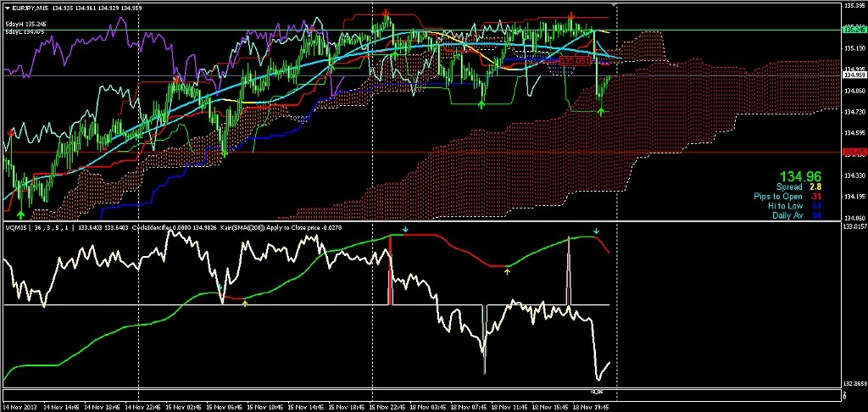Click the Daily Av 94 readout
Screen dimensions: 868x412
(795, 215)
